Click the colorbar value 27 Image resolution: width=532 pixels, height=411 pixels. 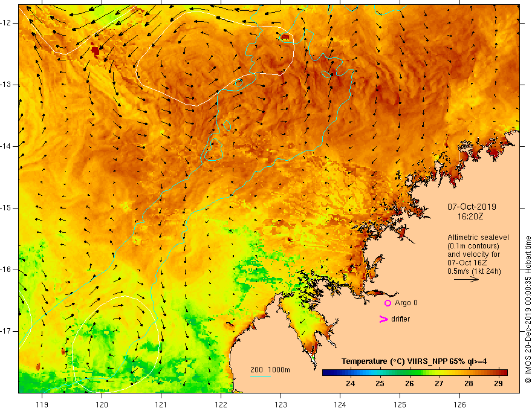click(439, 384)
